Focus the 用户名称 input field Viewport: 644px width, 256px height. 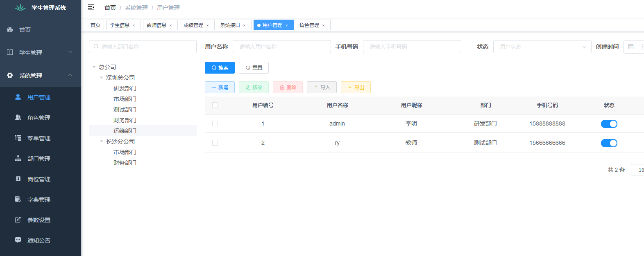pos(282,47)
